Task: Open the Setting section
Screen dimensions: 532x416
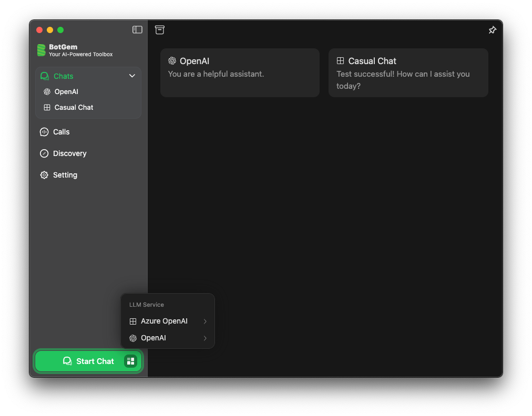Action: pos(88,175)
